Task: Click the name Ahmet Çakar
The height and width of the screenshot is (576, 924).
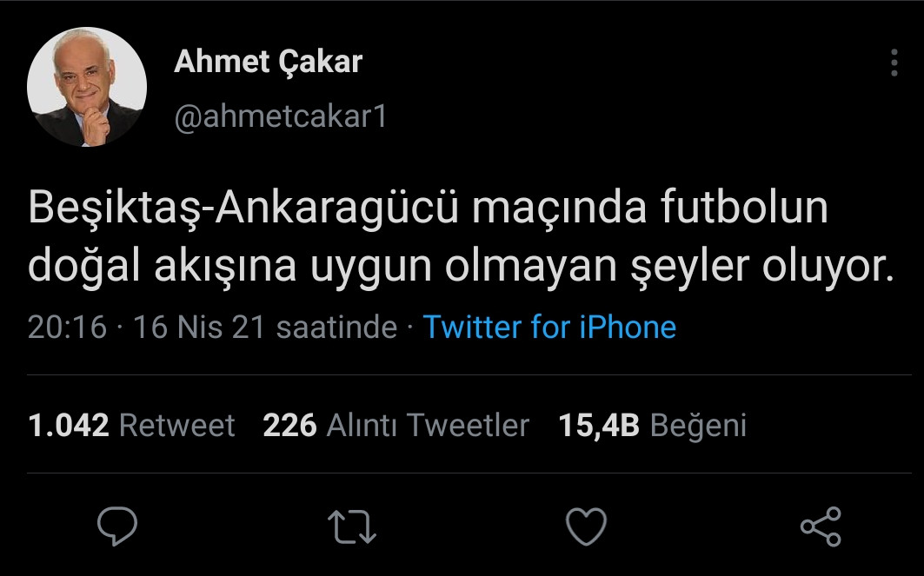Action: (269, 61)
